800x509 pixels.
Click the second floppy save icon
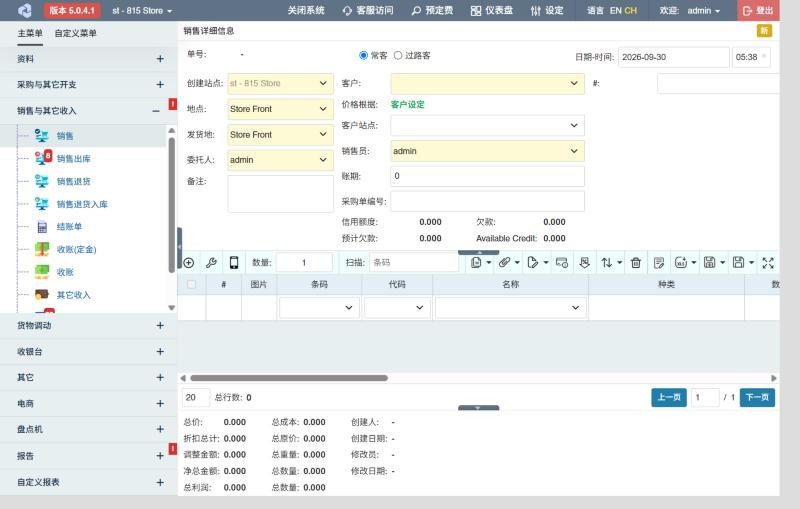point(738,263)
